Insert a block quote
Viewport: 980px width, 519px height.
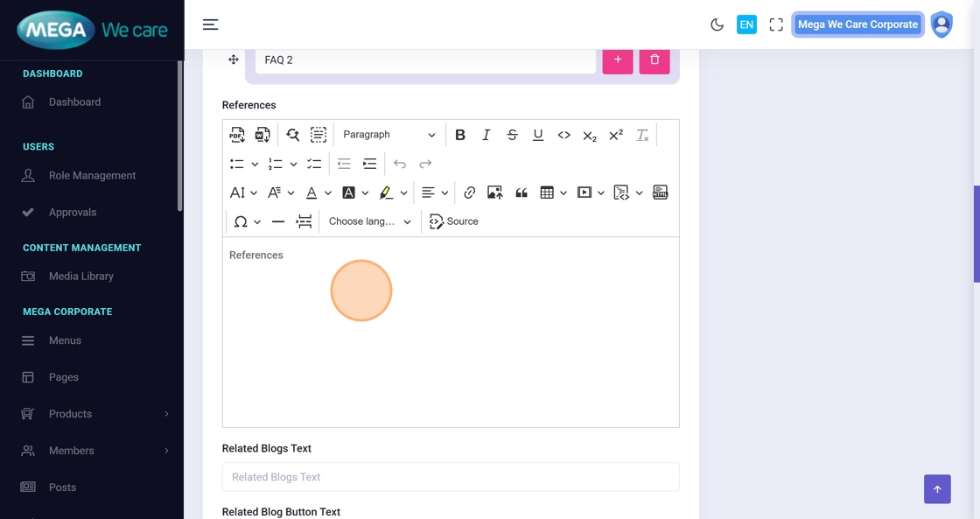click(521, 193)
